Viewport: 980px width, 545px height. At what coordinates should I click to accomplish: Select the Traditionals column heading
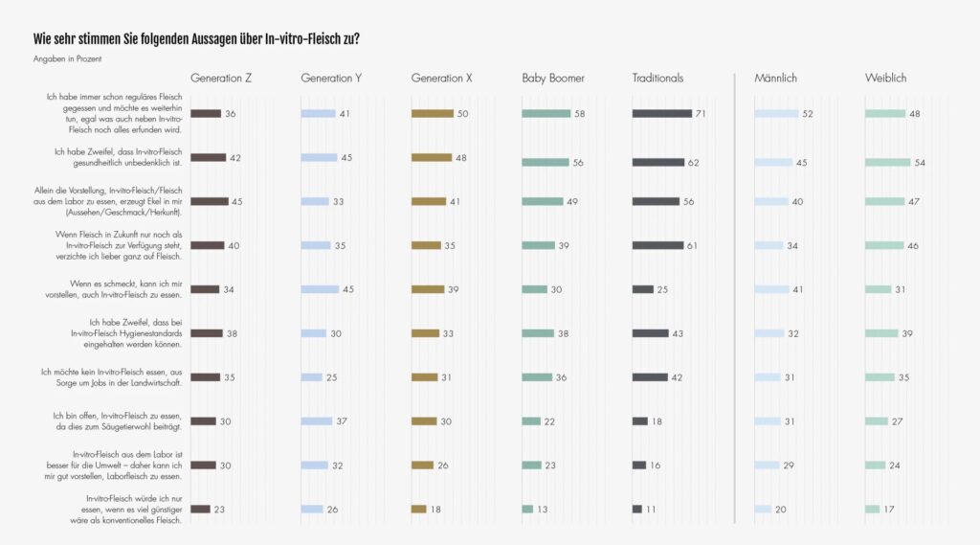click(x=657, y=78)
